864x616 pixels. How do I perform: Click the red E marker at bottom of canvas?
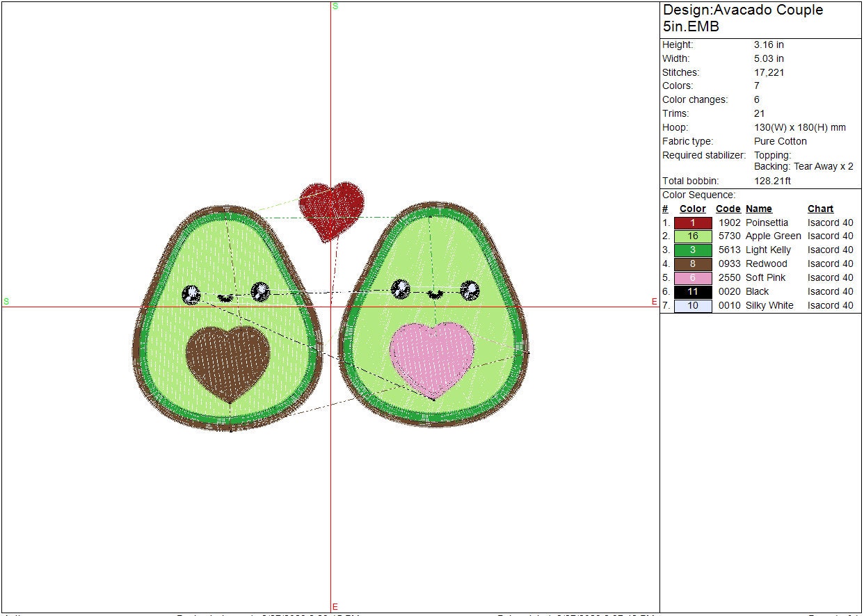[335, 607]
